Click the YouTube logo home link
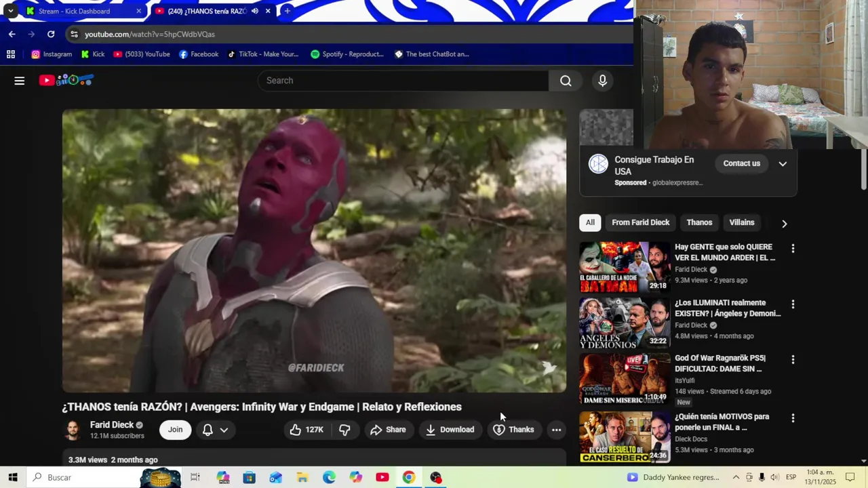Viewport: 868px width, 488px height. click(x=66, y=80)
